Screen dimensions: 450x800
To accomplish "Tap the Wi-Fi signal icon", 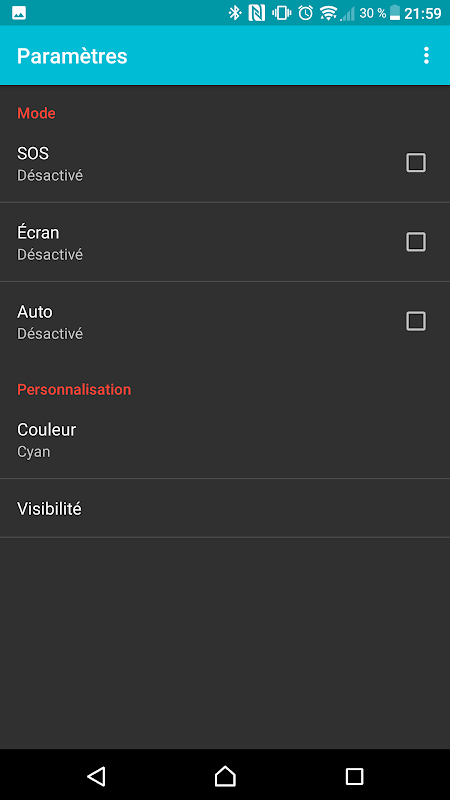I will click(329, 13).
